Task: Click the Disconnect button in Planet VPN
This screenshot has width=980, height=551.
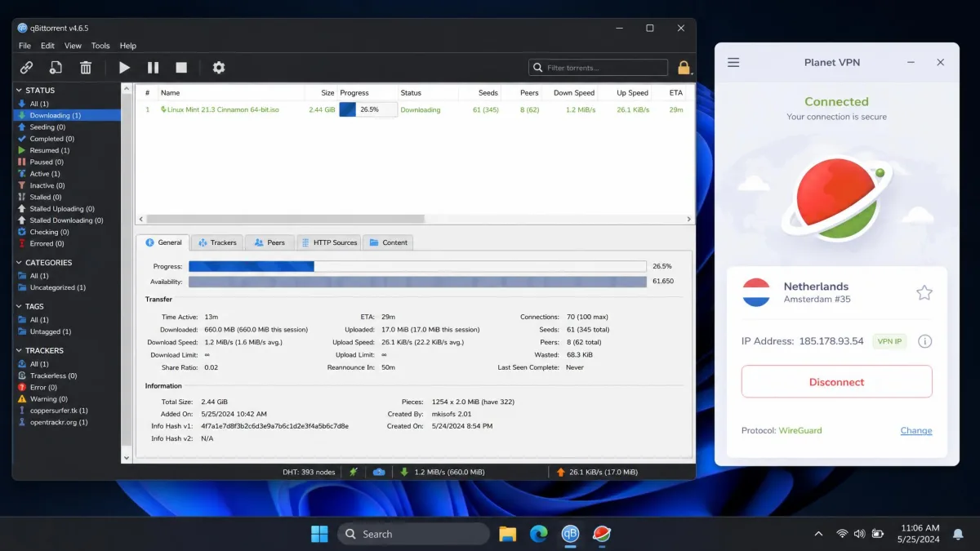Action: (836, 382)
